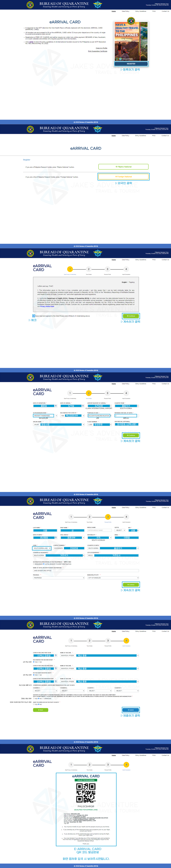
Task: Click the winged emblem in the landing page header
Action: pyautogui.click(x=97, y=5)
